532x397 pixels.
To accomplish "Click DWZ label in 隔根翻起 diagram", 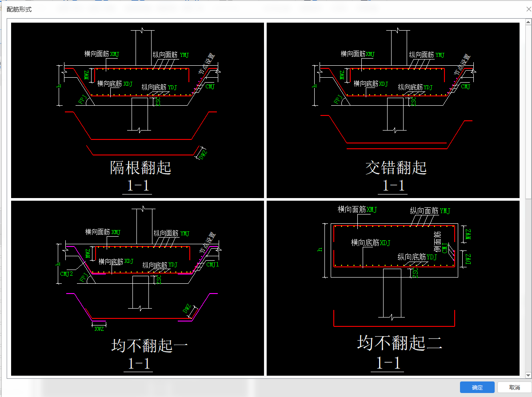I will [x=203, y=155].
